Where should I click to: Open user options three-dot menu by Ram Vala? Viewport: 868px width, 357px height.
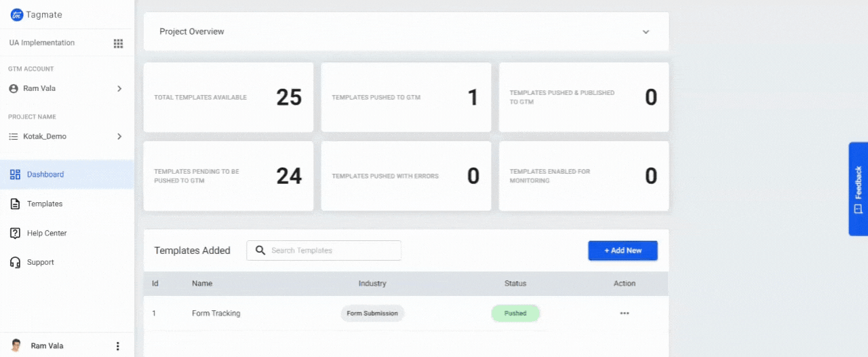[117, 346]
